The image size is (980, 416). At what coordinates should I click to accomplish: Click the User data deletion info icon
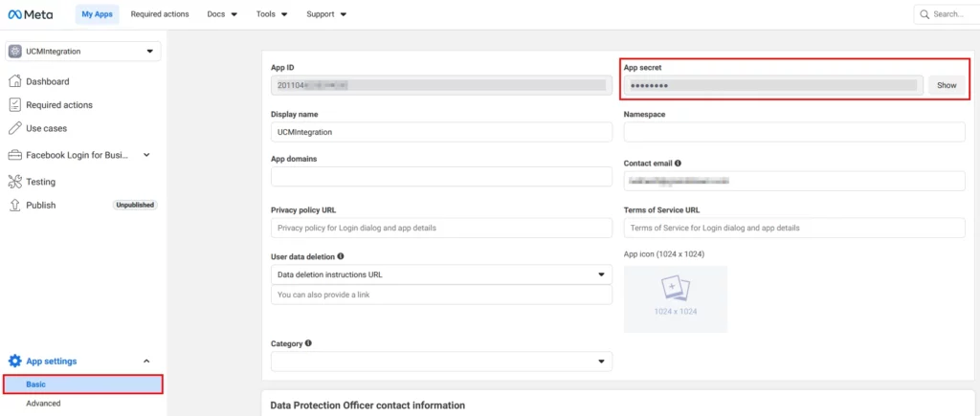(341, 256)
